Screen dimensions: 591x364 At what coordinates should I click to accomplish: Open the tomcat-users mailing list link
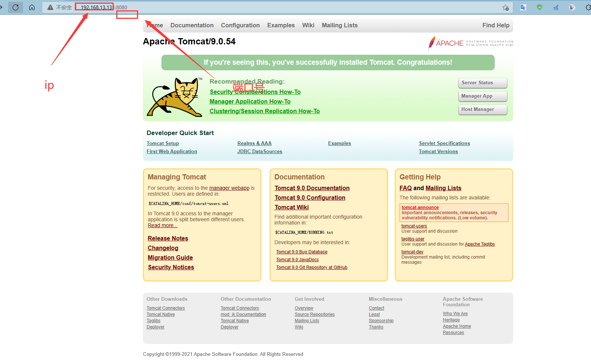click(414, 226)
